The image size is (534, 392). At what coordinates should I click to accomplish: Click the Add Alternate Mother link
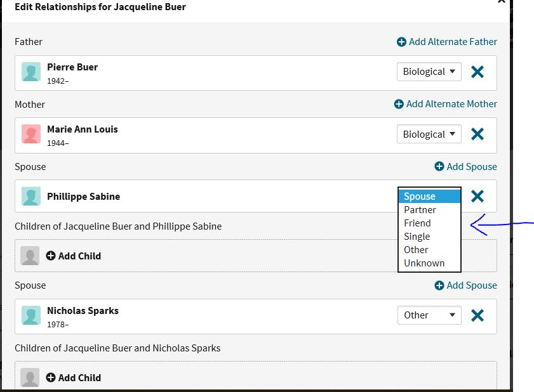coord(446,104)
